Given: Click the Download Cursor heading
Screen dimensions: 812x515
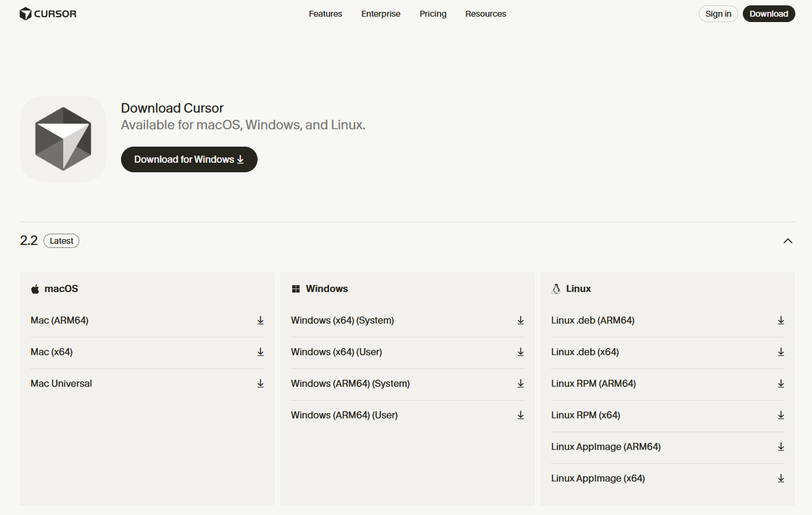Looking at the screenshot, I should [x=172, y=108].
